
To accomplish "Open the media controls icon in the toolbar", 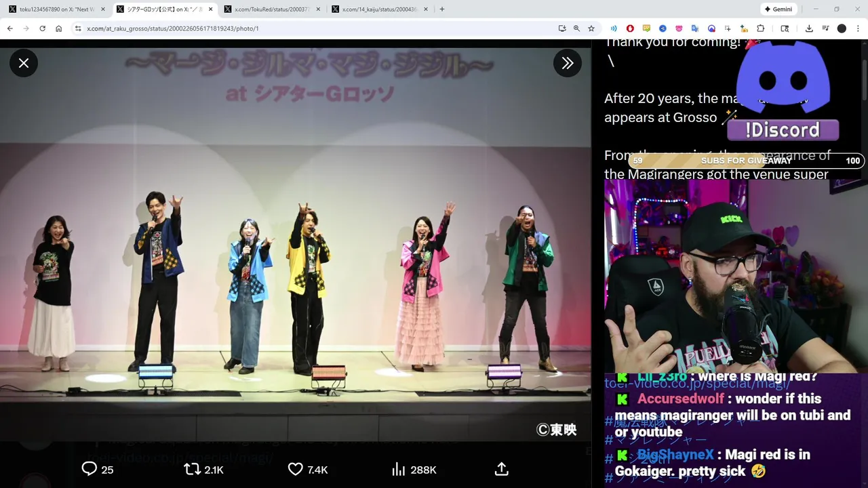I will [825, 28].
